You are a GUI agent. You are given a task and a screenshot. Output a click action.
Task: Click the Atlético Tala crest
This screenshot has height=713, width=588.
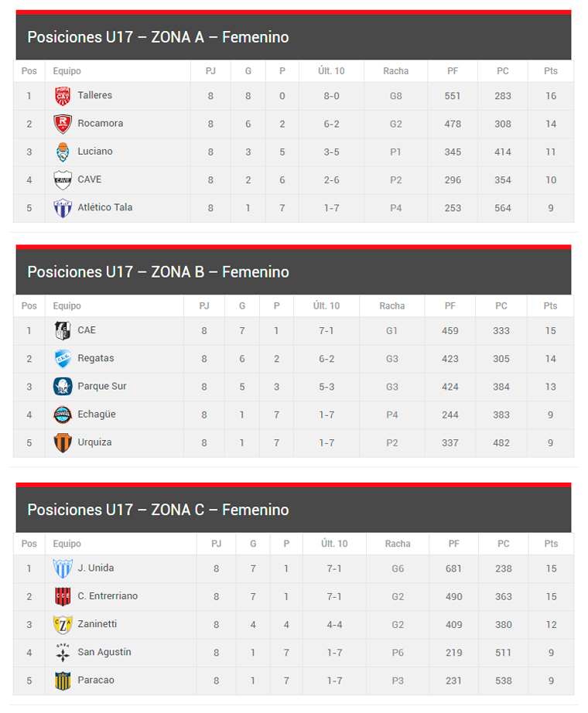[63, 208]
